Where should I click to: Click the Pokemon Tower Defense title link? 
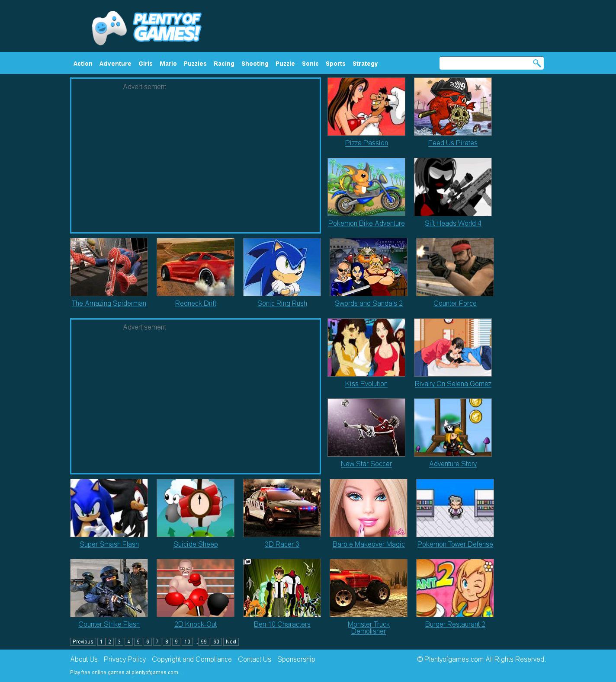(455, 544)
